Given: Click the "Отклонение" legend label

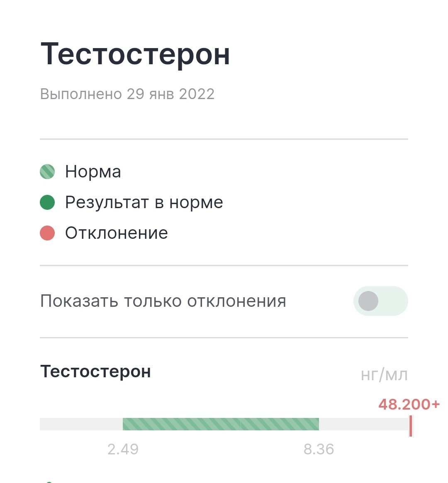Looking at the screenshot, I should tap(117, 233).
